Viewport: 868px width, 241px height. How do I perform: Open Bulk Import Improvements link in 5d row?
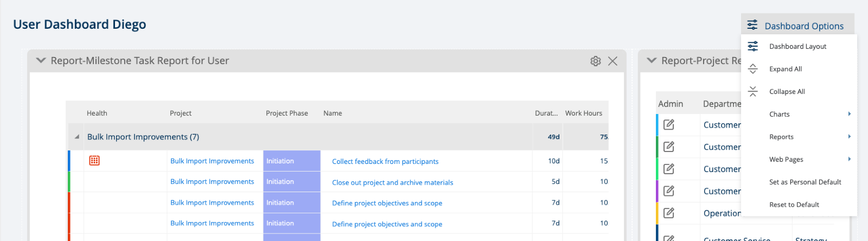(212, 182)
